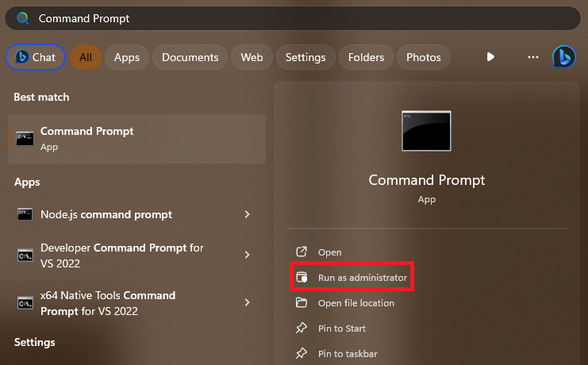Viewport: 588px width, 365px height.
Task: Click the x64 Native Tools Command Prompt icon
Action: click(25, 302)
